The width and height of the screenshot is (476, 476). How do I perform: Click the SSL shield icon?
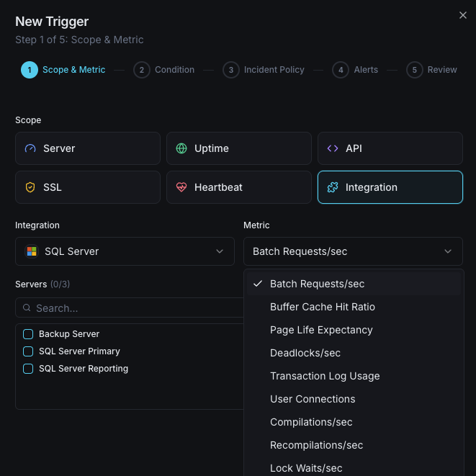tap(30, 187)
